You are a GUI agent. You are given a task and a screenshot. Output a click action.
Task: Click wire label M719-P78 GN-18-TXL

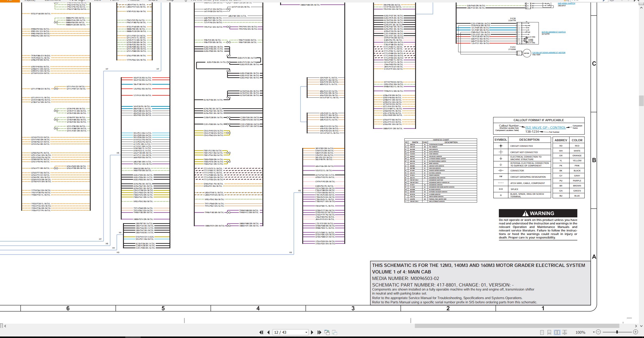[393, 82]
